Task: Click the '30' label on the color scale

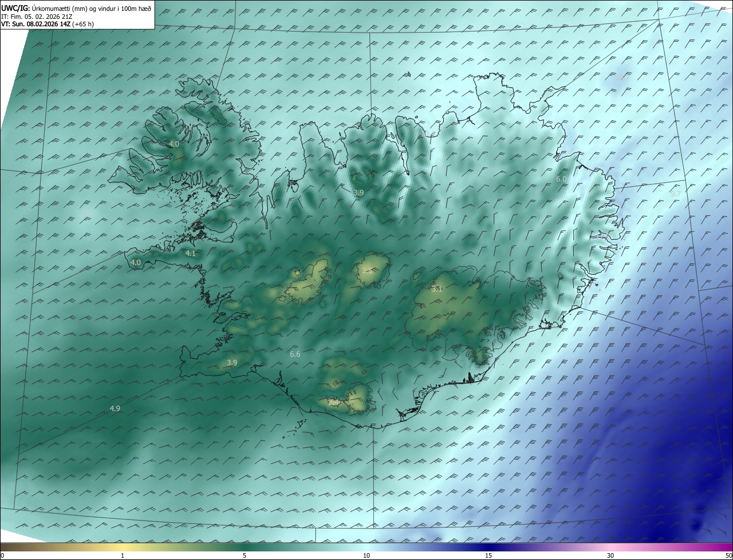Action: tap(610, 555)
